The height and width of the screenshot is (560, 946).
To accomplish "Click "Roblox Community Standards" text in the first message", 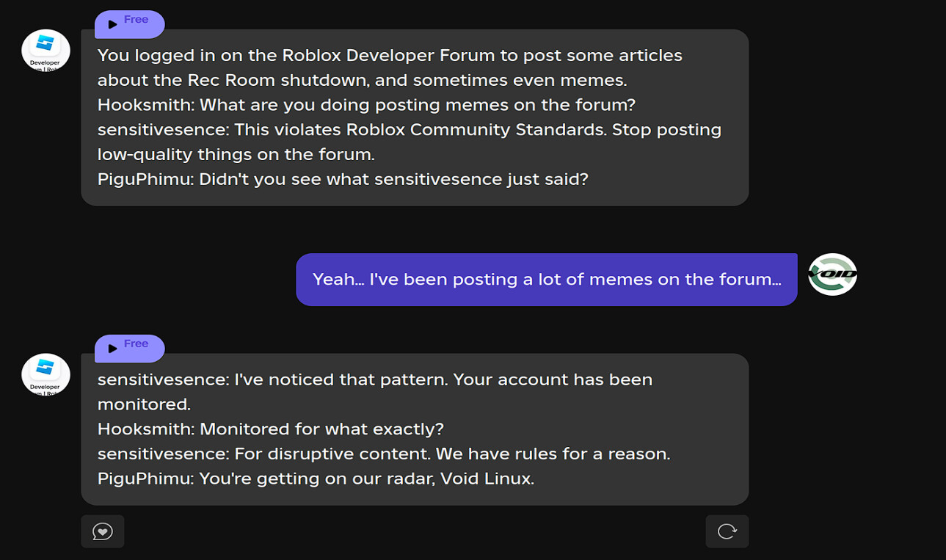I will (476, 130).
